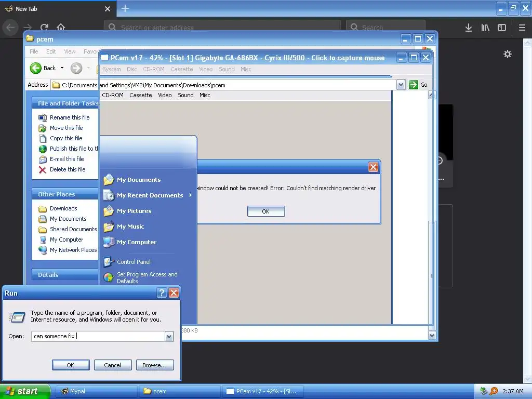
Task: Click the magnifier icon in system tray
Action: [494, 391]
